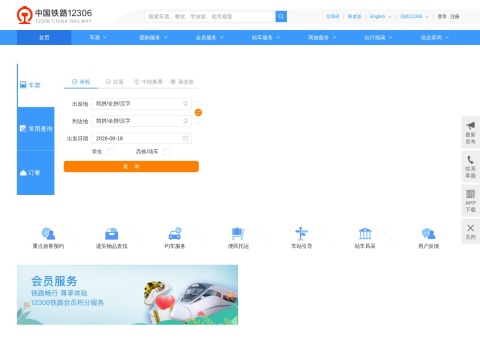Viewport: 480px width, 360px height.
Task: Open the calendar icon in date field
Action: coord(186,138)
